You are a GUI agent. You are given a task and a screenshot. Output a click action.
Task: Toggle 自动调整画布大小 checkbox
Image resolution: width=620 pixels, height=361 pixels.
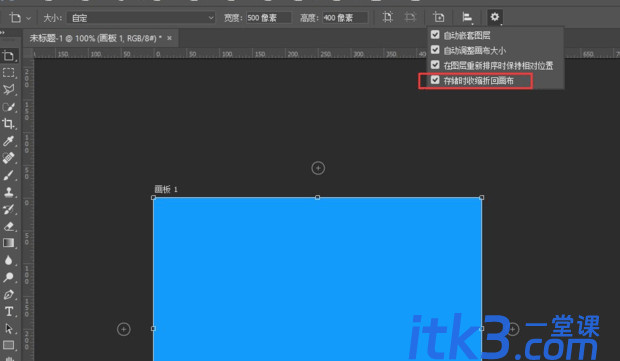pos(435,50)
